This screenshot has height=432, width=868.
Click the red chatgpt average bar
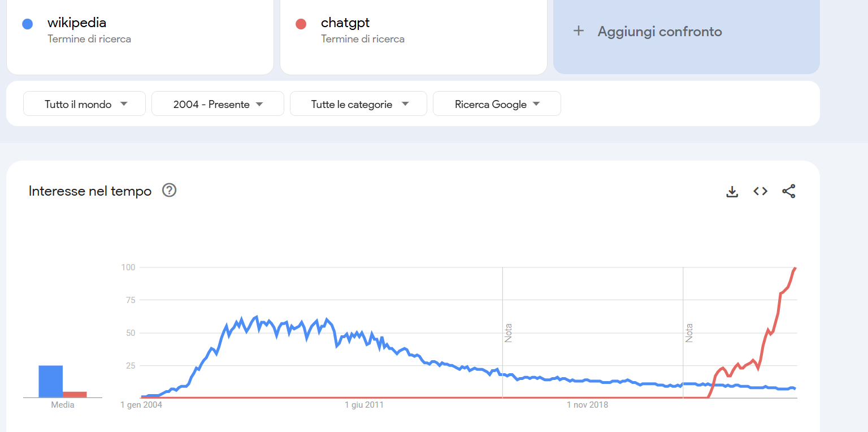point(75,394)
